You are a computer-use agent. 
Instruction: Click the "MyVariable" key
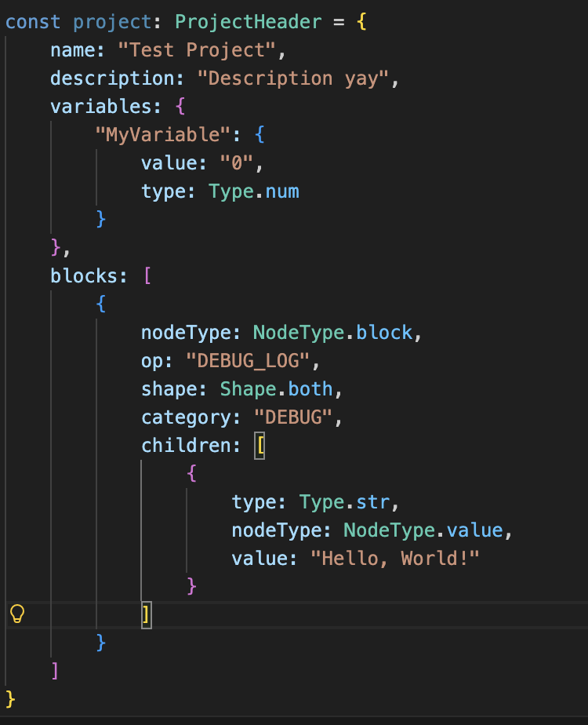(162, 135)
